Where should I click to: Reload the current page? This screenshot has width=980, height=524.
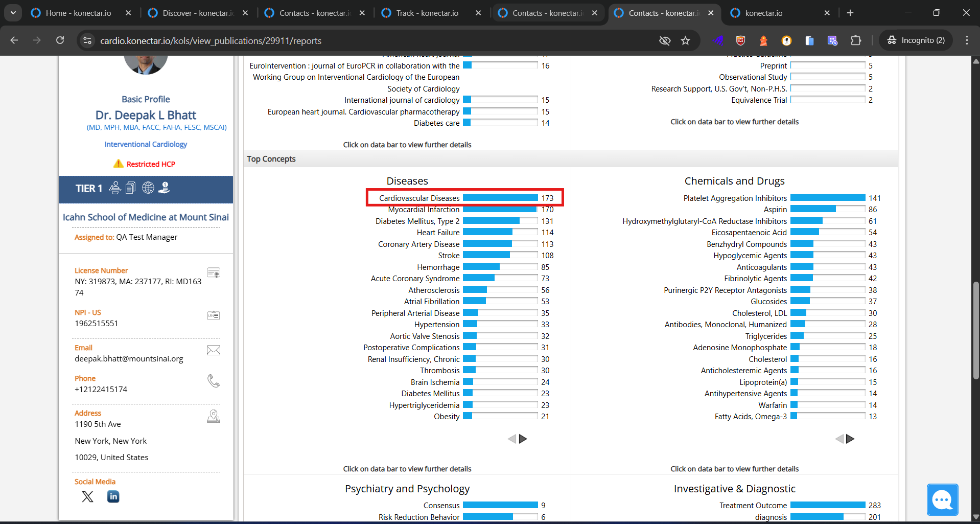tap(60, 40)
